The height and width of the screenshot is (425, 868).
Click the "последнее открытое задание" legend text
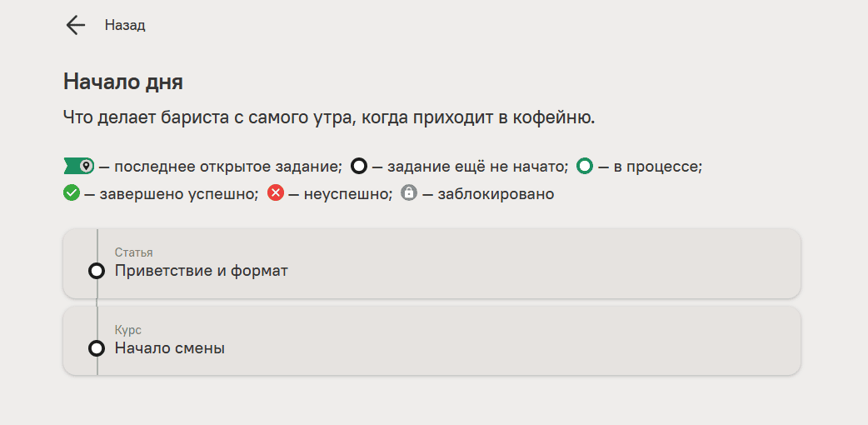pos(227,167)
